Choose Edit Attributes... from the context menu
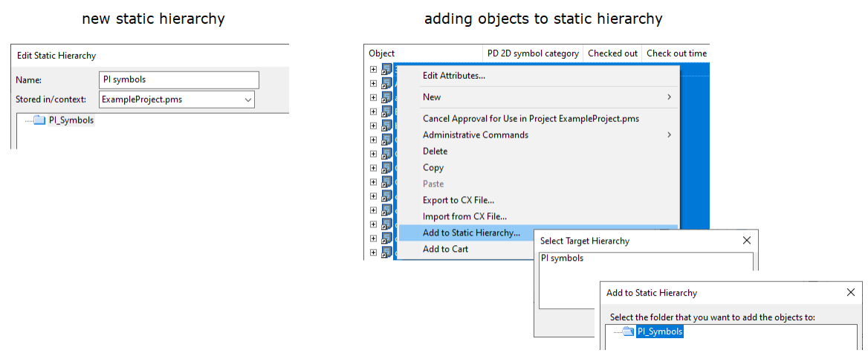Viewport: 868px width, 353px height. click(453, 75)
